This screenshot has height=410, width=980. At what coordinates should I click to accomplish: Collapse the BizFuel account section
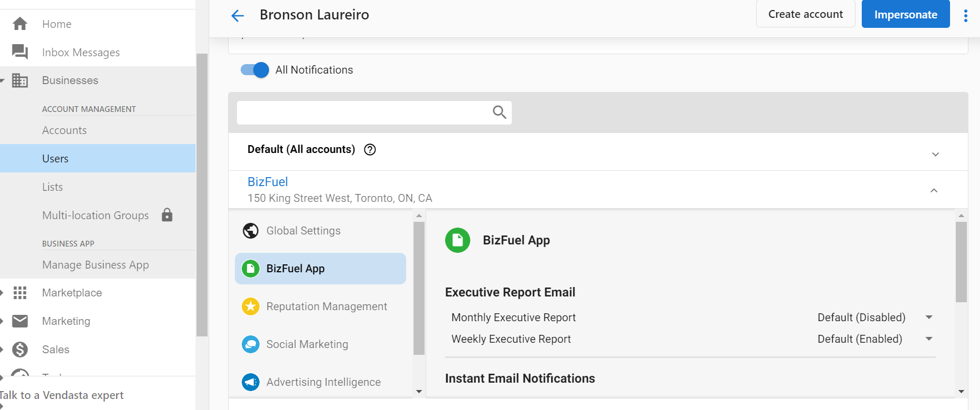(934, 190)
